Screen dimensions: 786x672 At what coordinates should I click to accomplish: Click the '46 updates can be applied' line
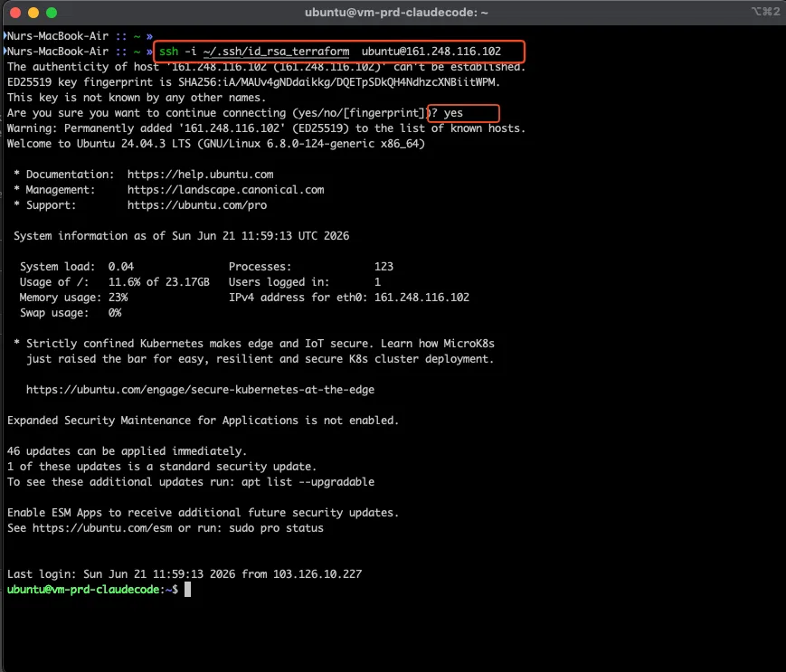(x=127, y=451)
